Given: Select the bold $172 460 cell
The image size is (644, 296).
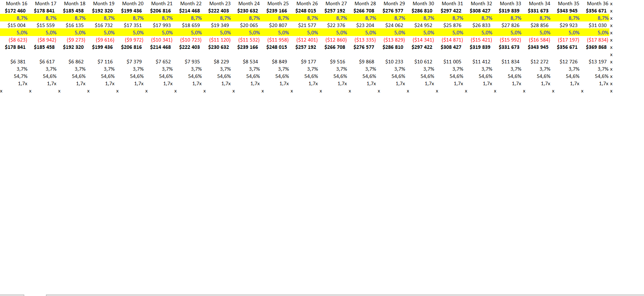Looking at the screenshot, I should click(15, 11).
